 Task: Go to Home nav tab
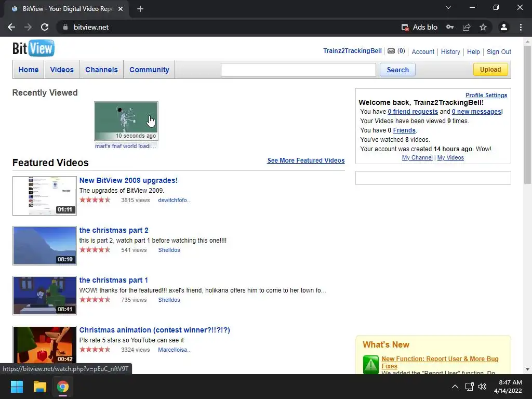tap(29, 70)
